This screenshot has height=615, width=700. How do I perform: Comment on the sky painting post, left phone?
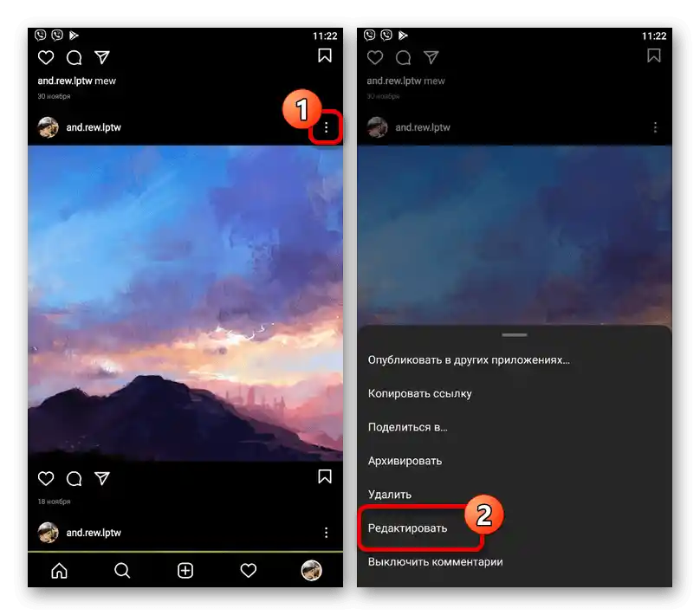75,478
